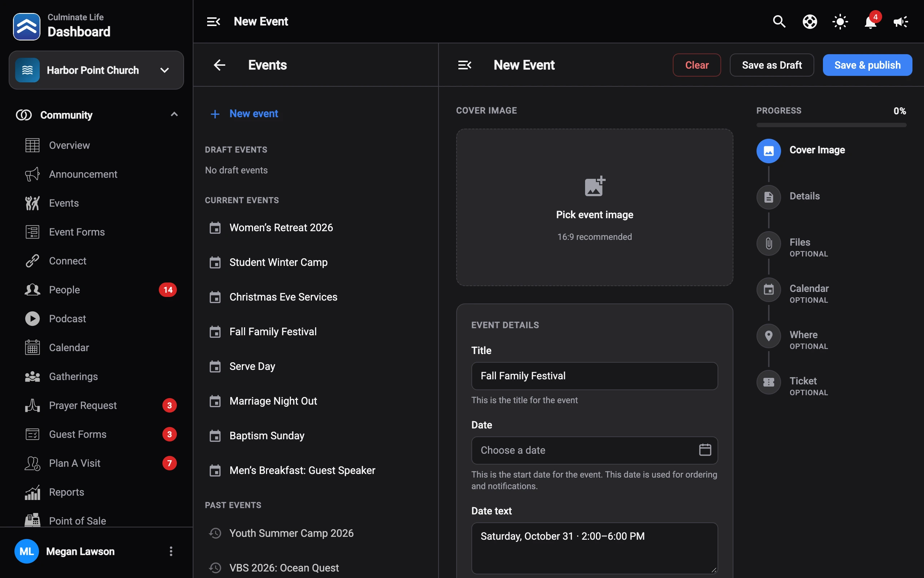
Task: Jump to Details progress step
Action: (x=789, y=197)
